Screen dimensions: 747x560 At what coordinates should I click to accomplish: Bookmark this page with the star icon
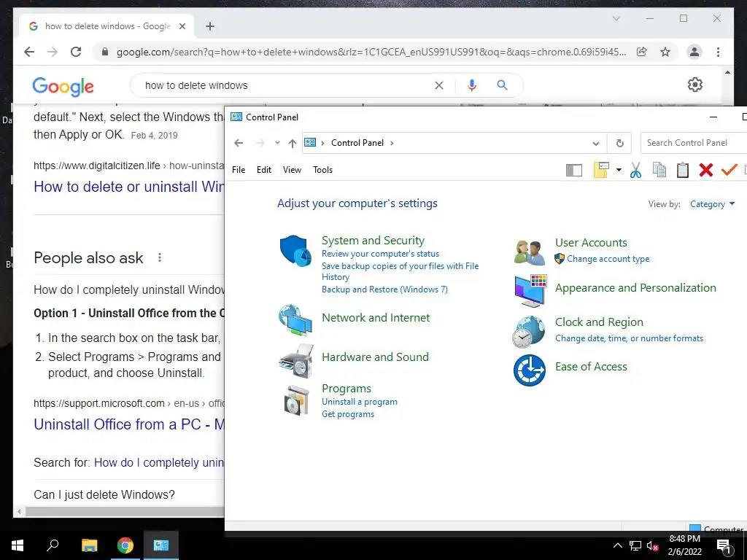pyautogui.click(x=665, y=52)
